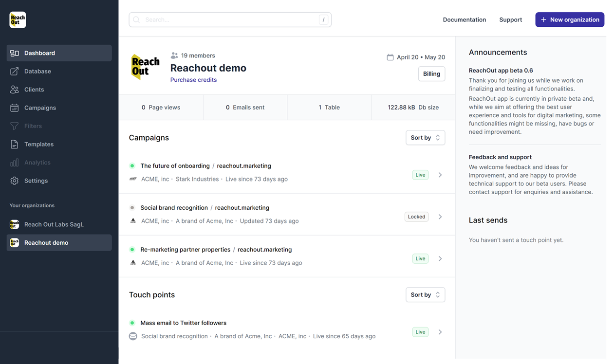The height and width of the screenshot is (364, 614).
Task: Open Templates from the sidebar
Action: (x=39, y=144)
